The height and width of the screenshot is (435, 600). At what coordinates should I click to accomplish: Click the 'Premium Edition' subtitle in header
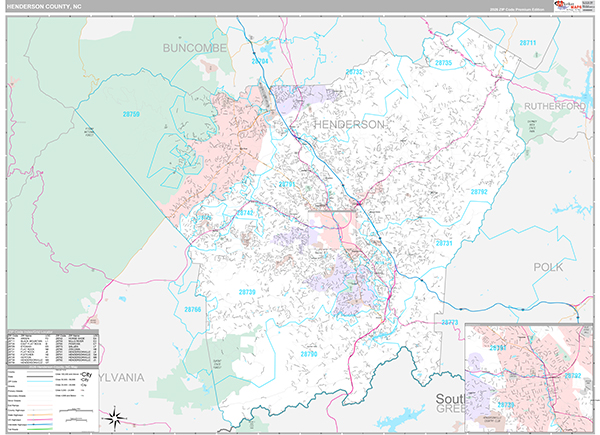pos(517,9)
